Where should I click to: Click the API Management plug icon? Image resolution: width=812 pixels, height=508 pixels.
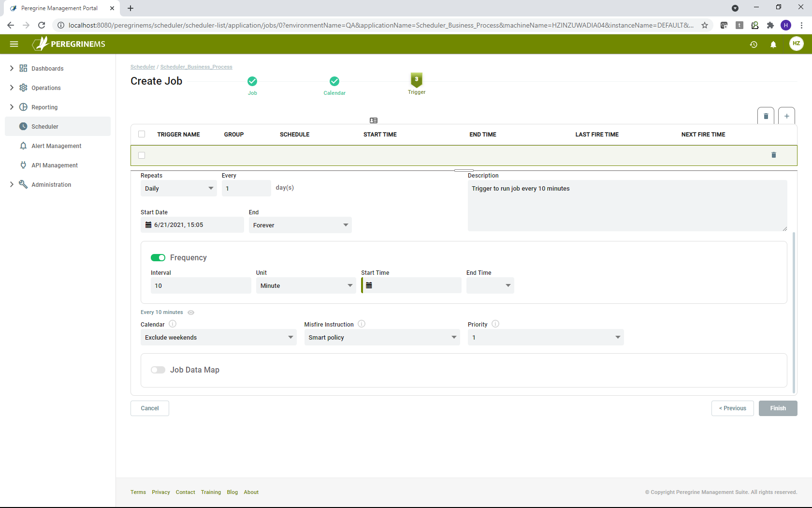[x=23, y=165]
